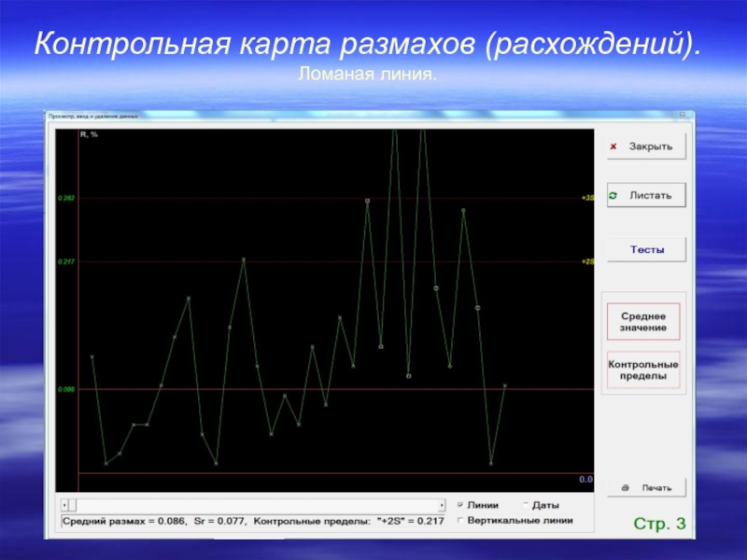
Task: Click the scrollbar left arrow
Action: pos(65,505)
